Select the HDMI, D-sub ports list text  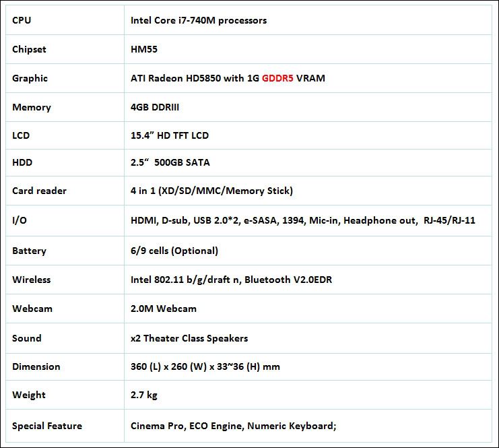click(303, 220)
